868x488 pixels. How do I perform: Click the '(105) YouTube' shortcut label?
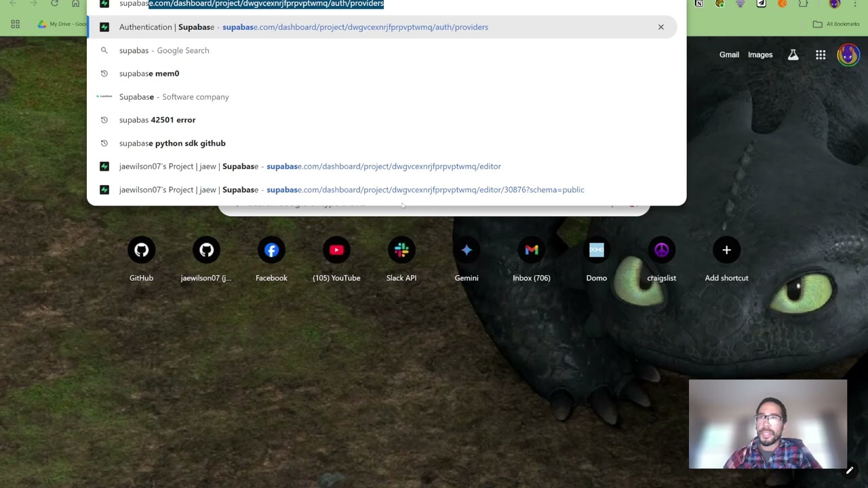(x=336, y=278)
